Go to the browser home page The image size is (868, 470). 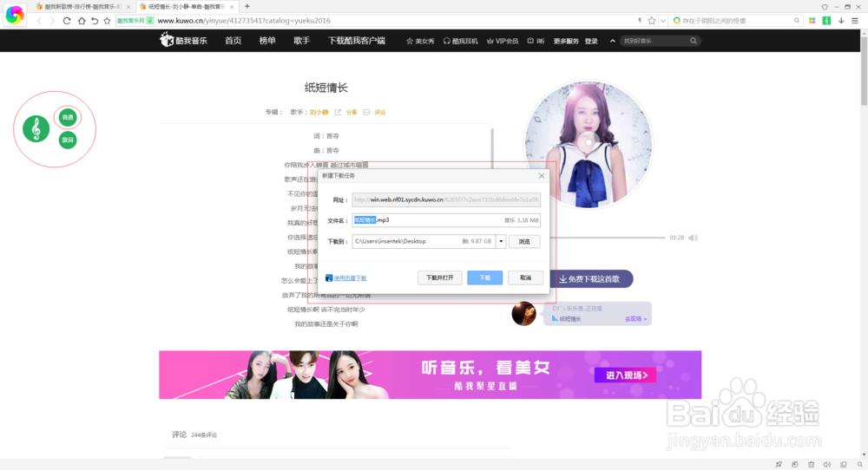pyautogui.click(x=82, y=21)
